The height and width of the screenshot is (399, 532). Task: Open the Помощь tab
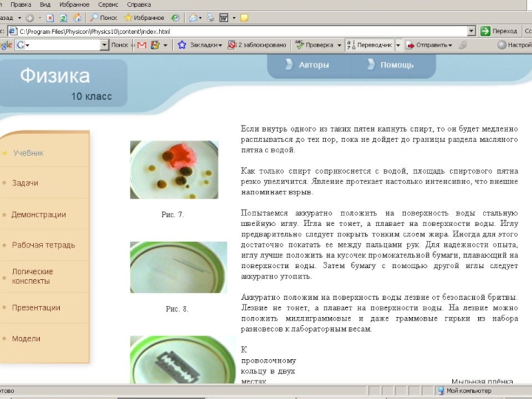392,65
